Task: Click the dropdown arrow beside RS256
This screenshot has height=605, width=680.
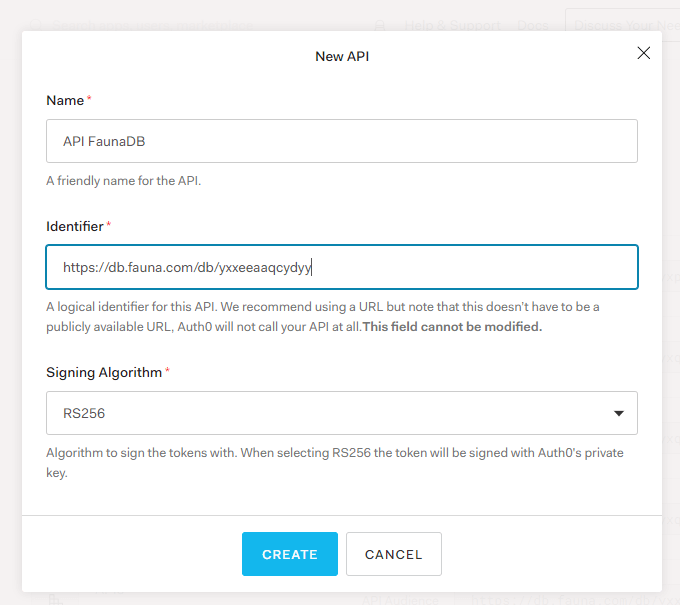Action: point(618,412)
